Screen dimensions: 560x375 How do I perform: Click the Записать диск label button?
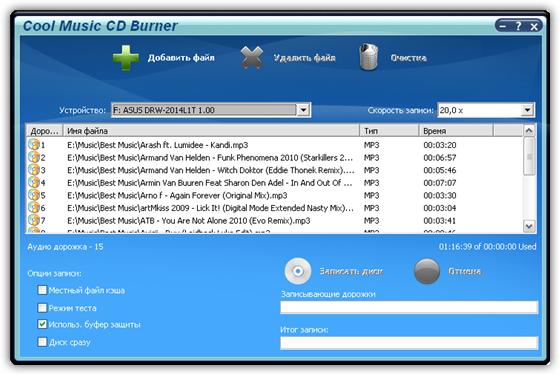pyautogui.click(x=351, y=271)
